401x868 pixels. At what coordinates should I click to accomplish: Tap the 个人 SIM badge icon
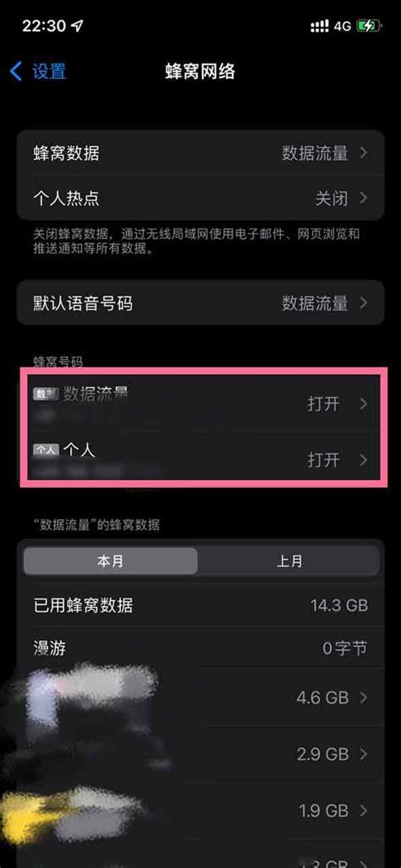[46, 450]
